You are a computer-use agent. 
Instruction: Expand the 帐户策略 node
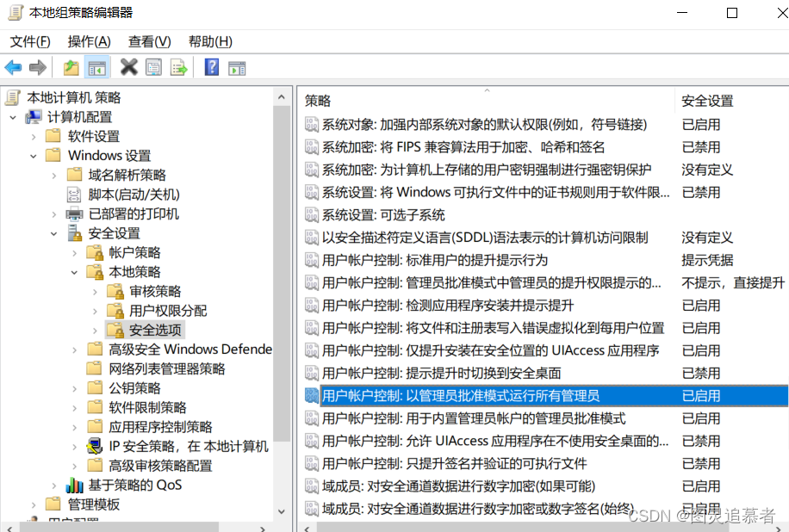click(x=74, y=253)
